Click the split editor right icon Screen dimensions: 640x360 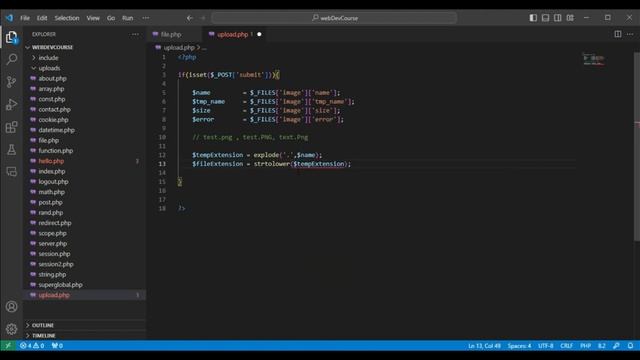tap(618, 34)
